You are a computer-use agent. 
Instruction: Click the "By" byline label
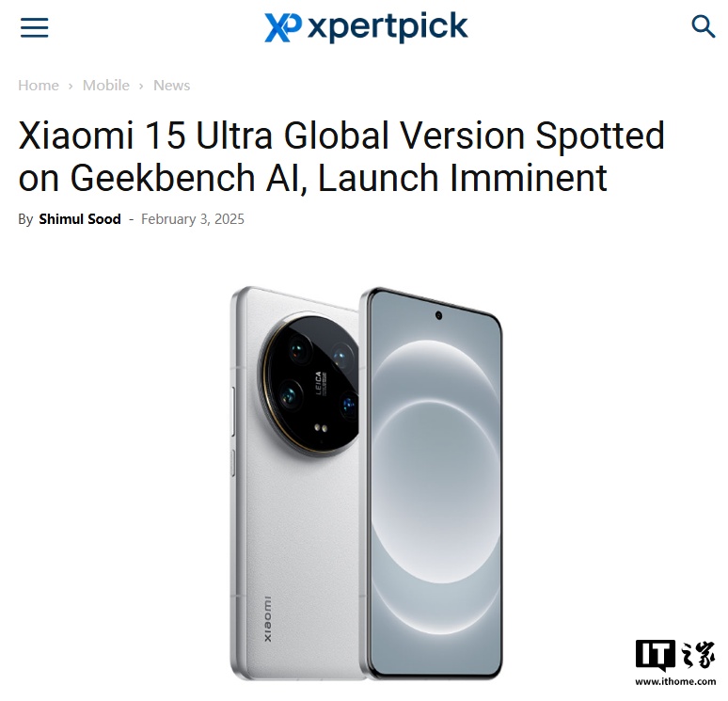coord(25,219)
